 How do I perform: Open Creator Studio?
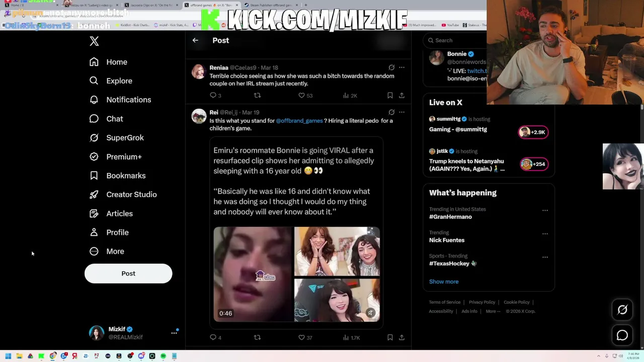123,195
